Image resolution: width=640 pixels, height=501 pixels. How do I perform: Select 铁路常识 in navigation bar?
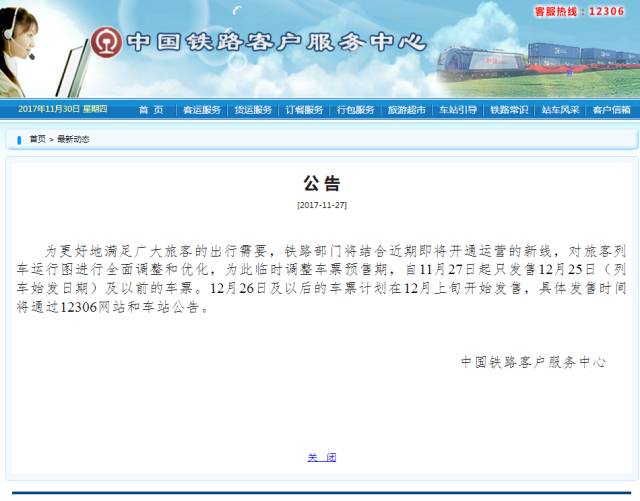[509, 110]
